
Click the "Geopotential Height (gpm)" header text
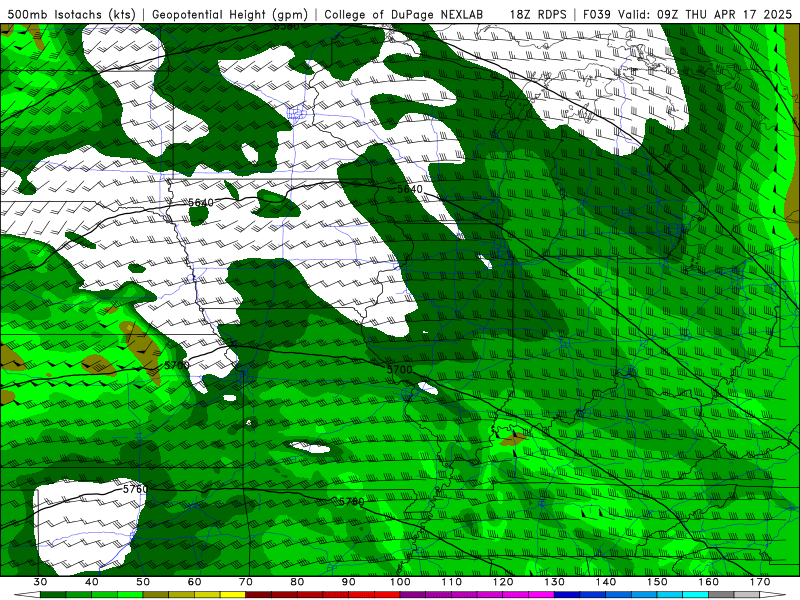click(x=230, y=14)
